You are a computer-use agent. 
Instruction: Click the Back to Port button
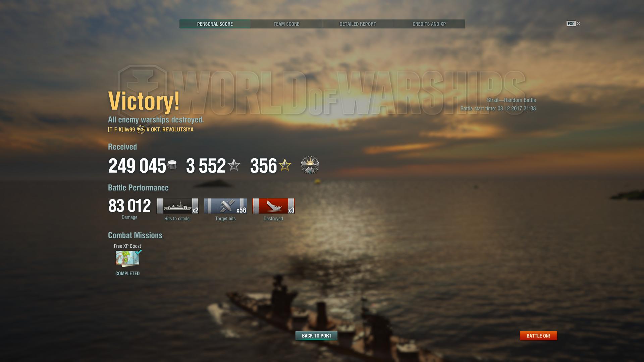point(316,336)
